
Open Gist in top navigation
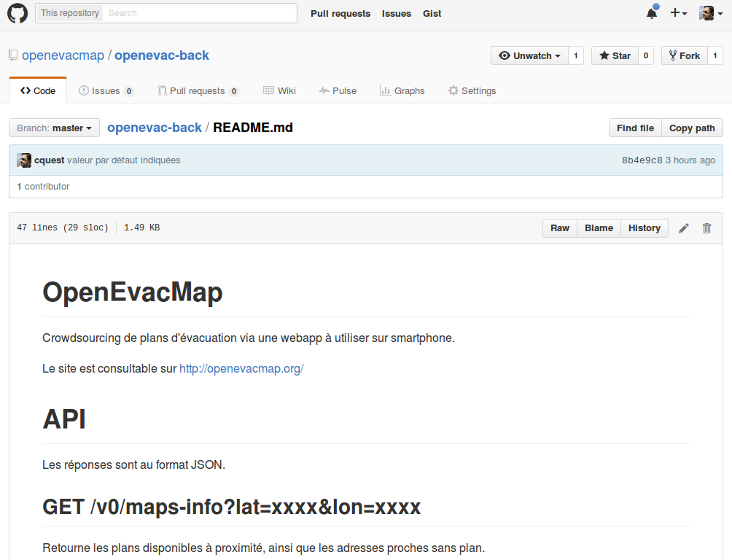(x=432, y=14)
